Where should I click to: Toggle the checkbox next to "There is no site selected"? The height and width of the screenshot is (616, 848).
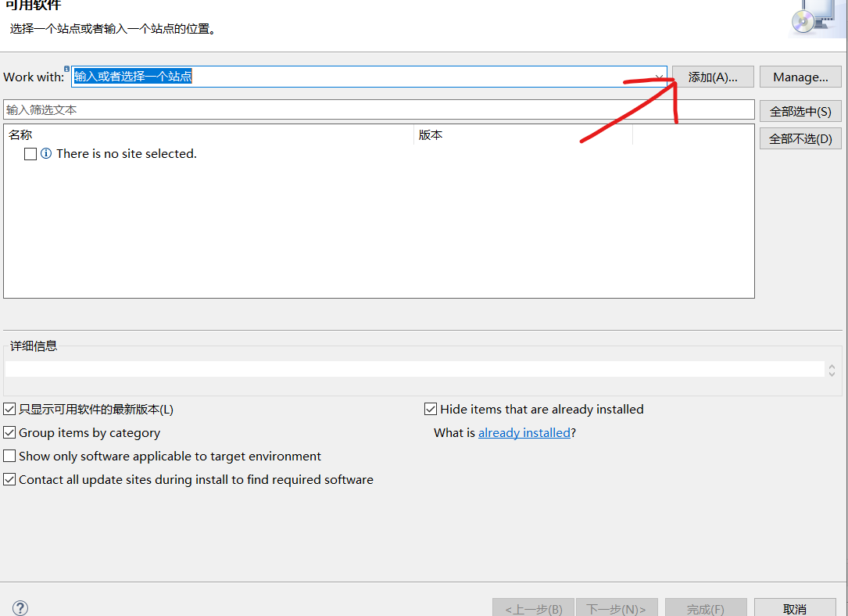pyautogui.click(x=29, y=153)
